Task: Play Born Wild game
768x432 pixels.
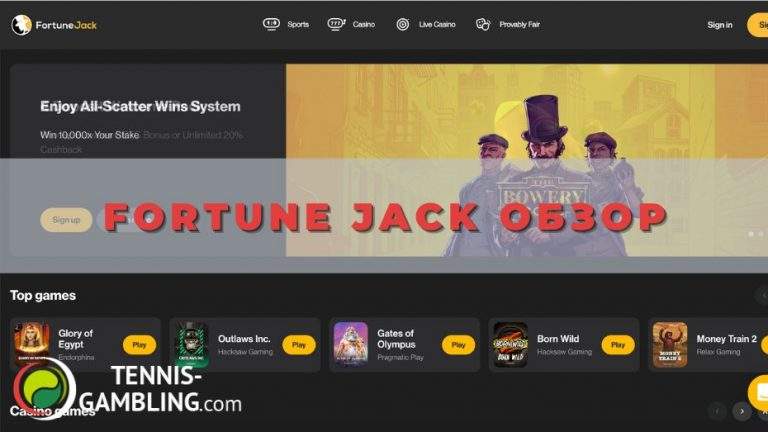Action: 618,345
